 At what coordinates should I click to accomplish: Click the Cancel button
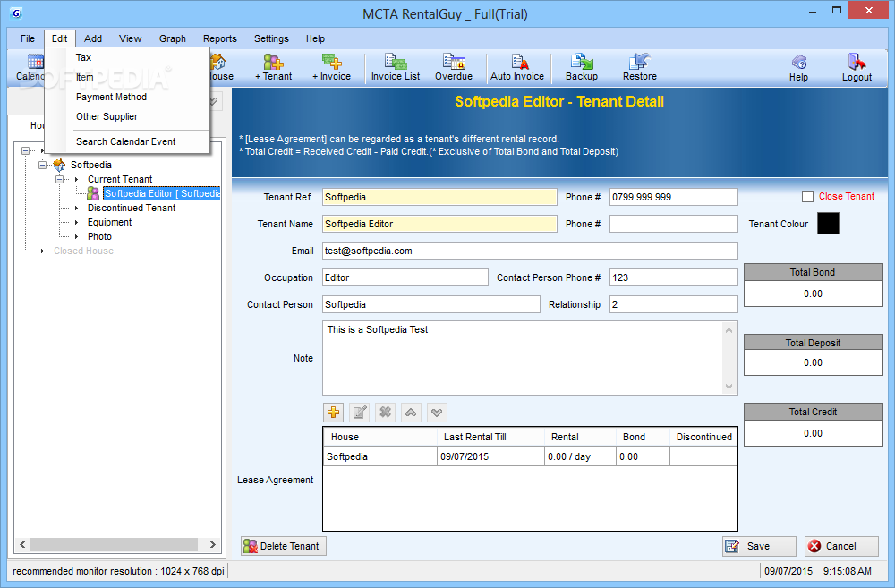841,546
